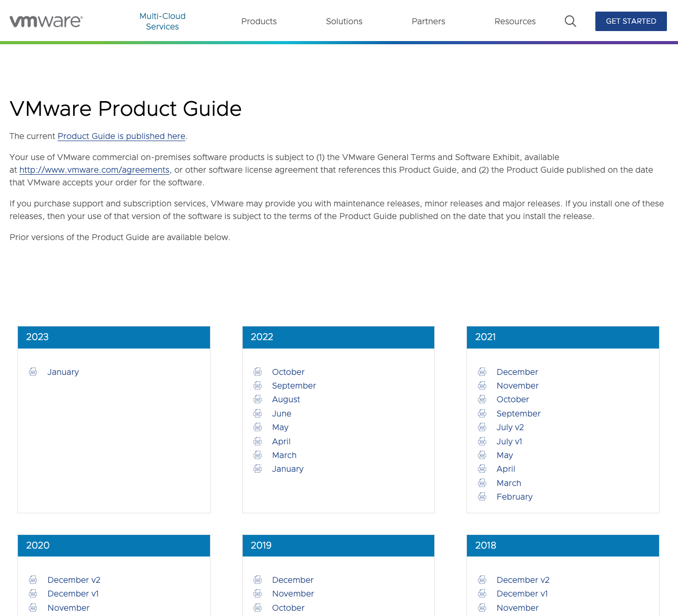Open the search magnifier icon
The width and height of the screenshot is (678, 616).
pos(570,21)
